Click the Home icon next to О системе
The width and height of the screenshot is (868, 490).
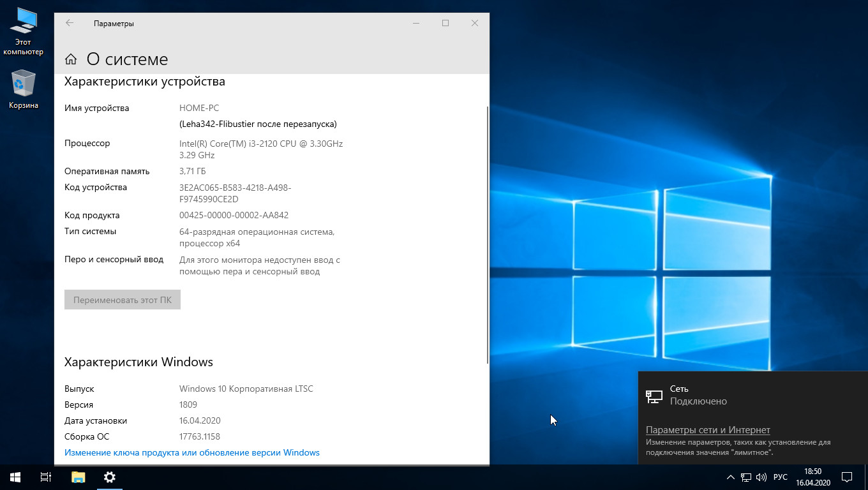70,59
